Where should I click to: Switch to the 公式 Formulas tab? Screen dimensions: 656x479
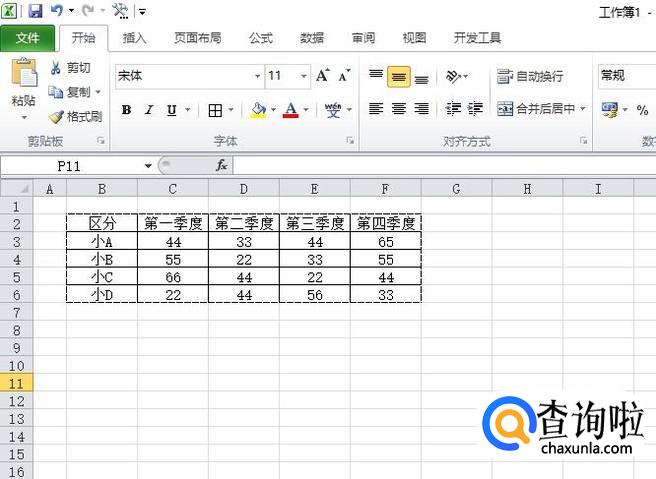261,38
